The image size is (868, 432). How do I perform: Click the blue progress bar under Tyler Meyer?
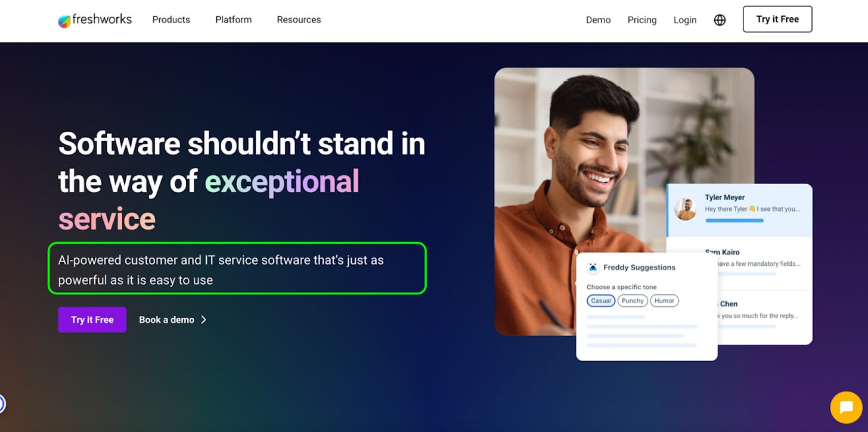734,220
